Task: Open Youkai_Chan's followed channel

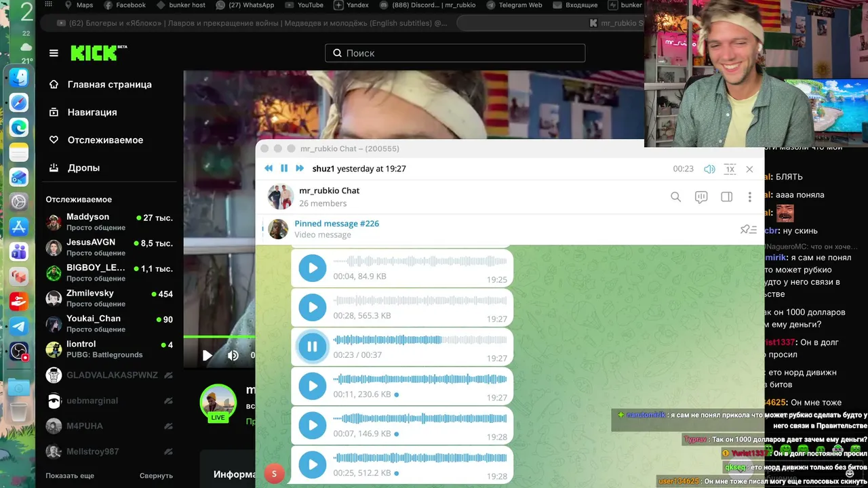Action: (109, 324)
